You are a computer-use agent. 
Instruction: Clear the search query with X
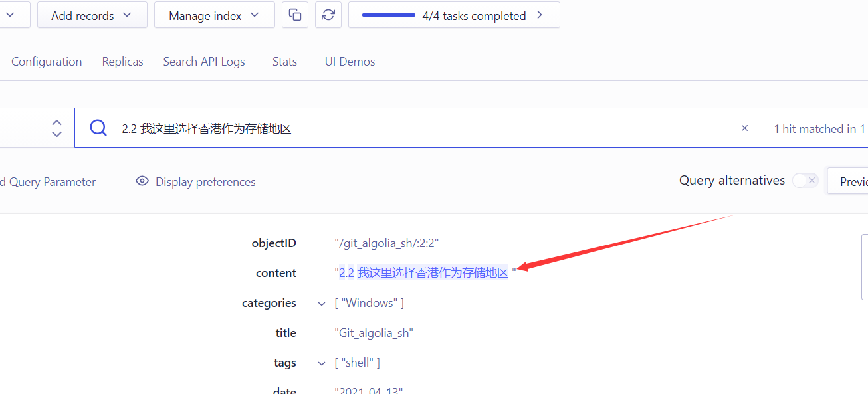point(744,128)
